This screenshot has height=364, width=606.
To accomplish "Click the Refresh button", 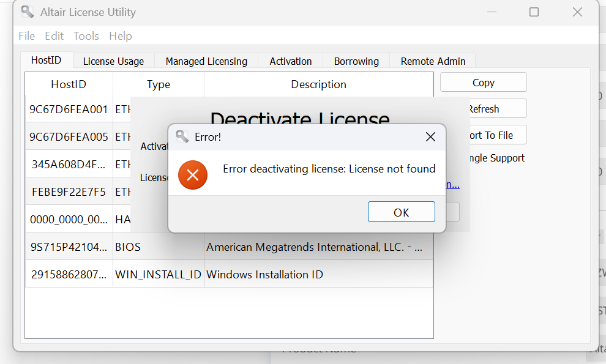I will pyautogui.click(x=498, y=108).
